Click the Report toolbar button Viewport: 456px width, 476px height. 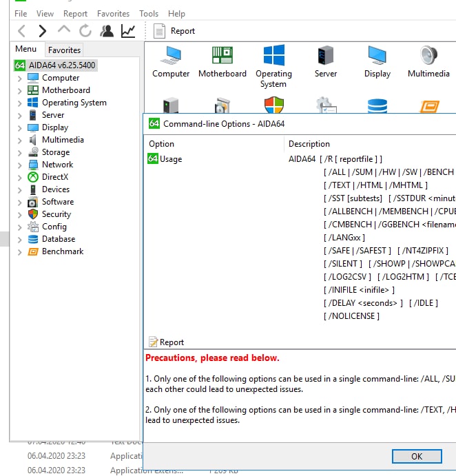[x=174, y=31]
